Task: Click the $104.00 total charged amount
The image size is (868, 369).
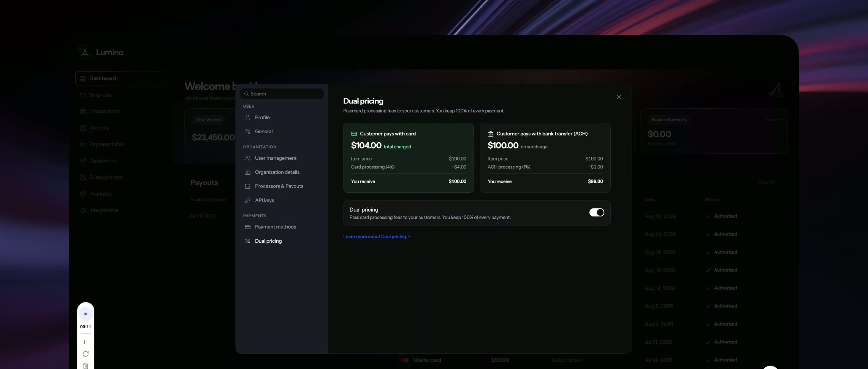Action: pos(366,146)
